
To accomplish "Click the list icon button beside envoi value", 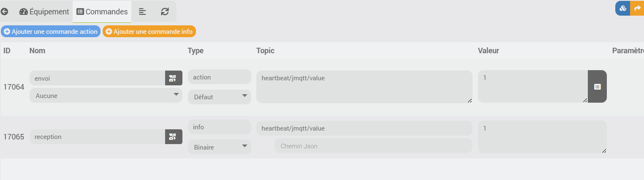I will point(597,87).
